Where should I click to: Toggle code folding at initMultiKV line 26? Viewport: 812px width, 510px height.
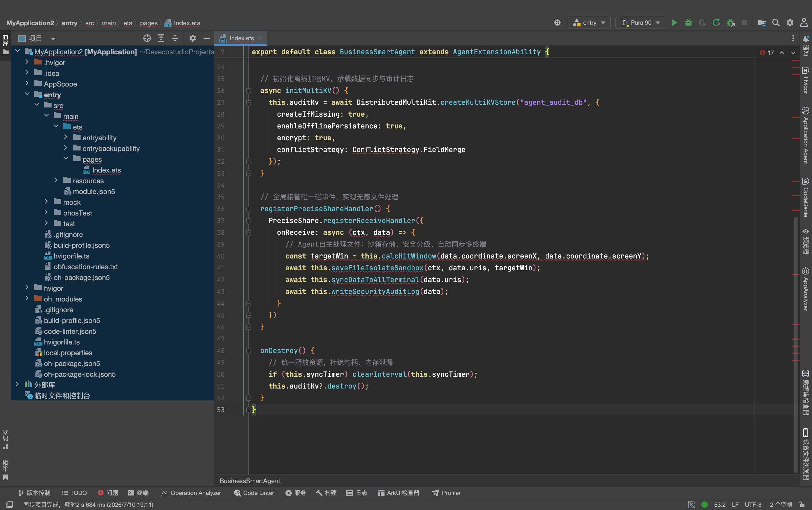pos(248,91)
